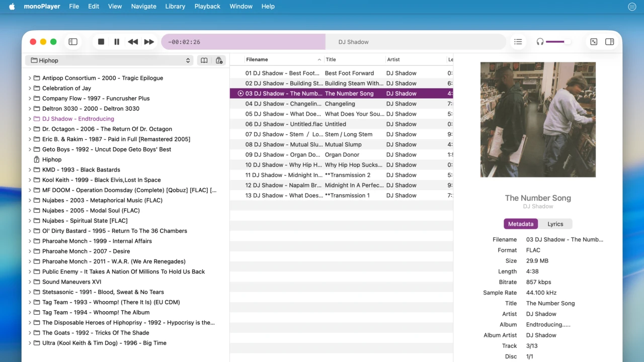Switch to mini player view icon
Image resolution: width=644 pixels, height=362 pixels.
pyautogui.click(x=594, y=42)
